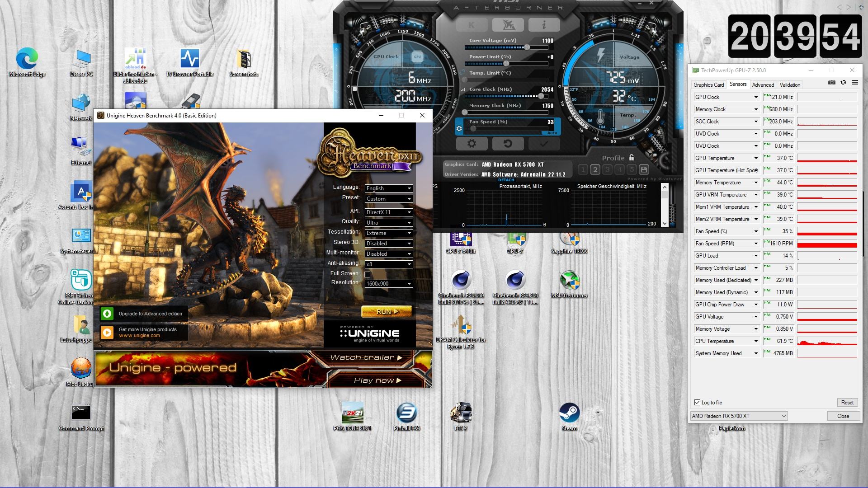The width and height of the screenshot is (868, 488).
Task: Click the GPU-Z screenshot camera icon
Action: [831, 83]
